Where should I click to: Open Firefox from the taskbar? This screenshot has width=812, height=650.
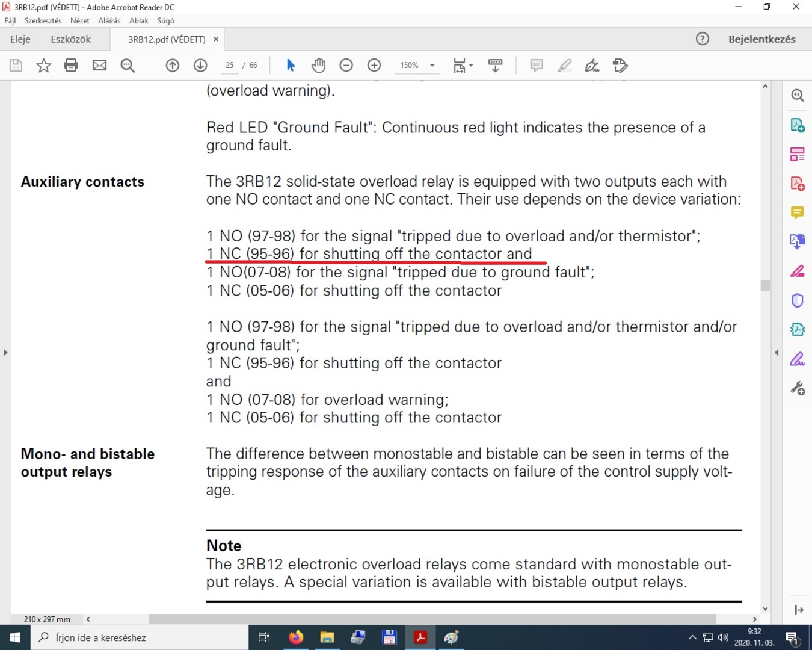(296, 637)
